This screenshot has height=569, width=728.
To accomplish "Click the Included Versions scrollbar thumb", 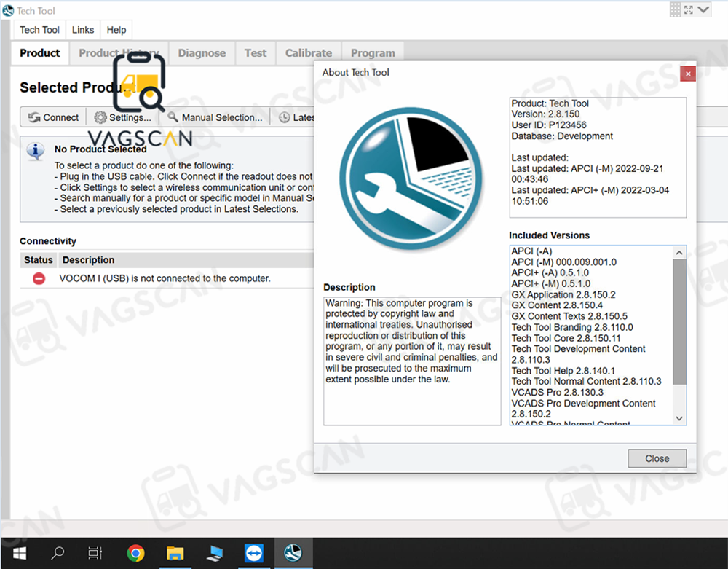I will click(x=679, y=322).
